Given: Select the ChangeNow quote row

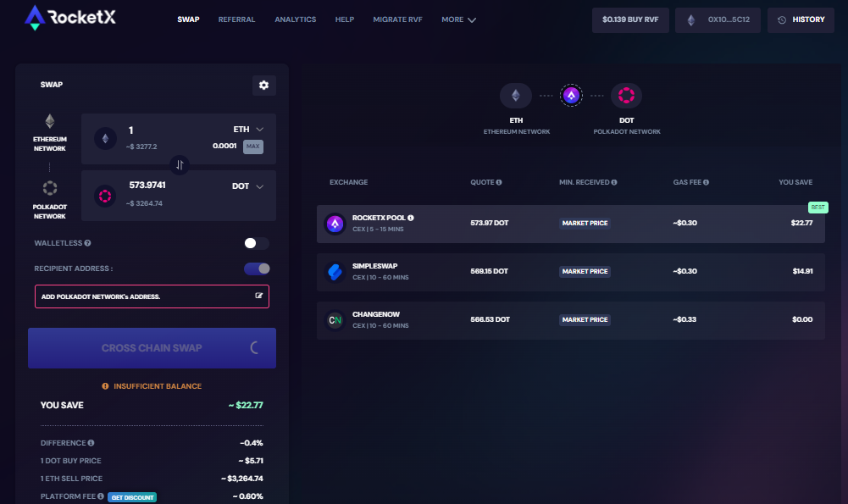Looking at the screenshot, I should pyautogui.click(x=571, y=320).
